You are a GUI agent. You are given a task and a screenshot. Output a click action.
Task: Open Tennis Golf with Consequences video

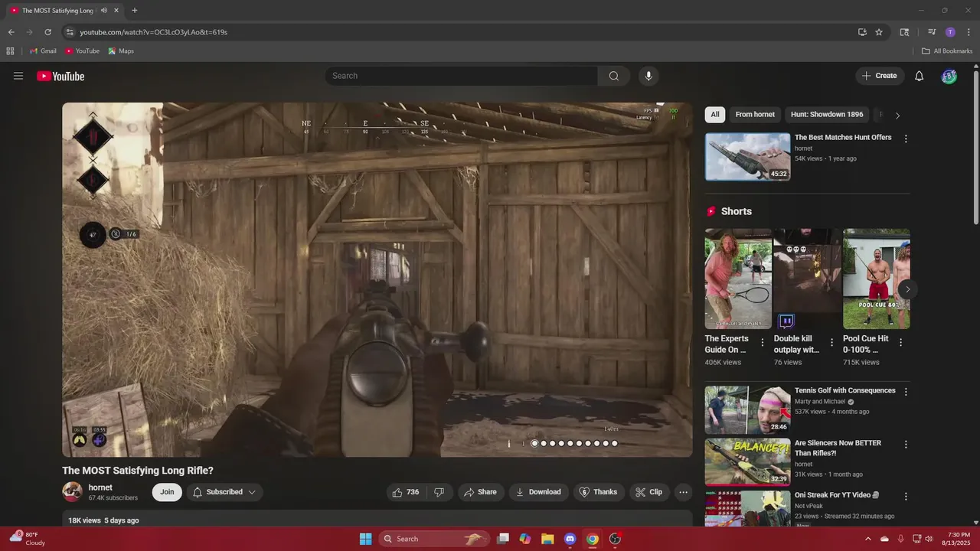[747, 410]
